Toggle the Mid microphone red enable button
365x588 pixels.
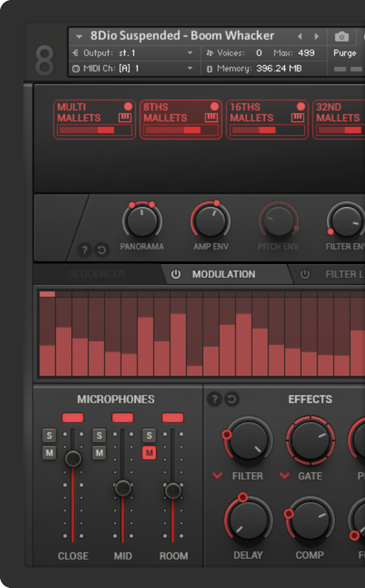click(123, 418)
